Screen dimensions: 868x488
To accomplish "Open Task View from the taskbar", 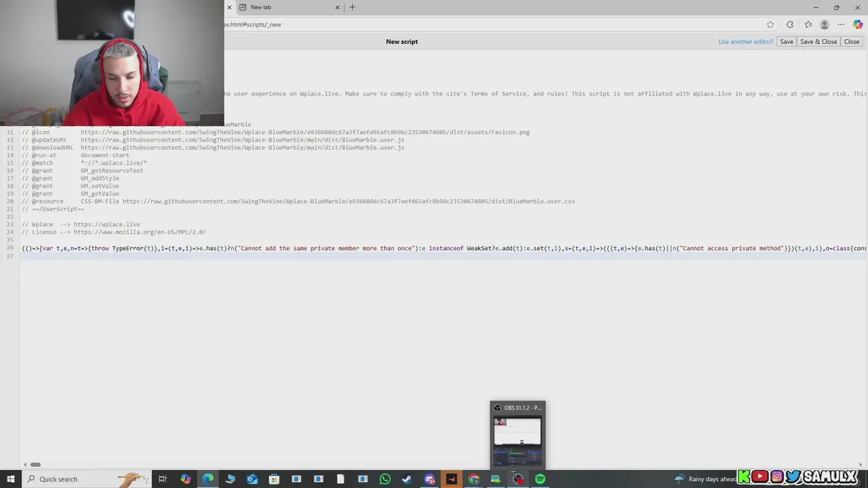I will pyautogui.click(x=163, y=479).
